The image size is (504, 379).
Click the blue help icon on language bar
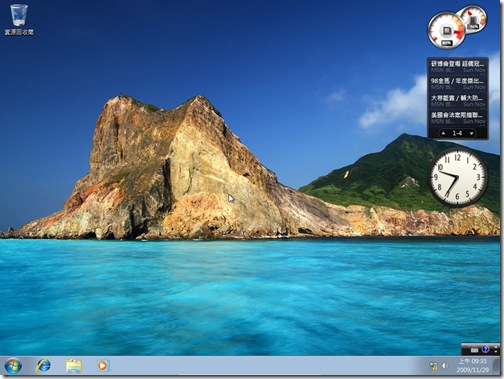(x=485, y=349)
